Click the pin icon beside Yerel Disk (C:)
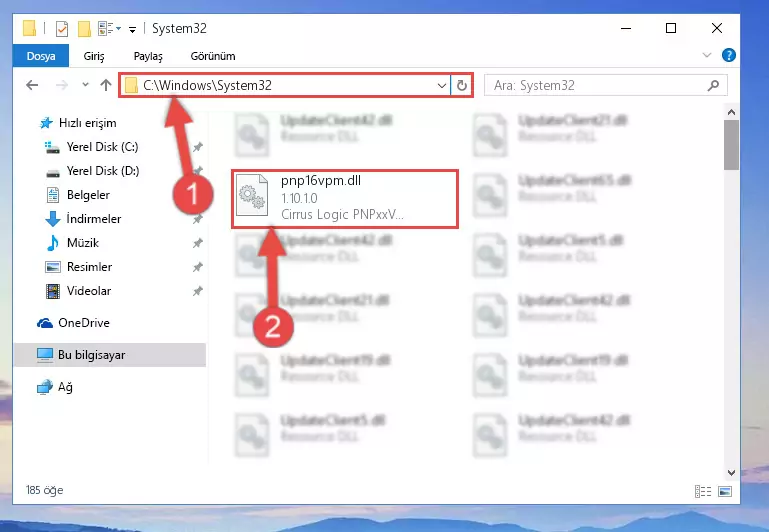 (x=197, y=147)
